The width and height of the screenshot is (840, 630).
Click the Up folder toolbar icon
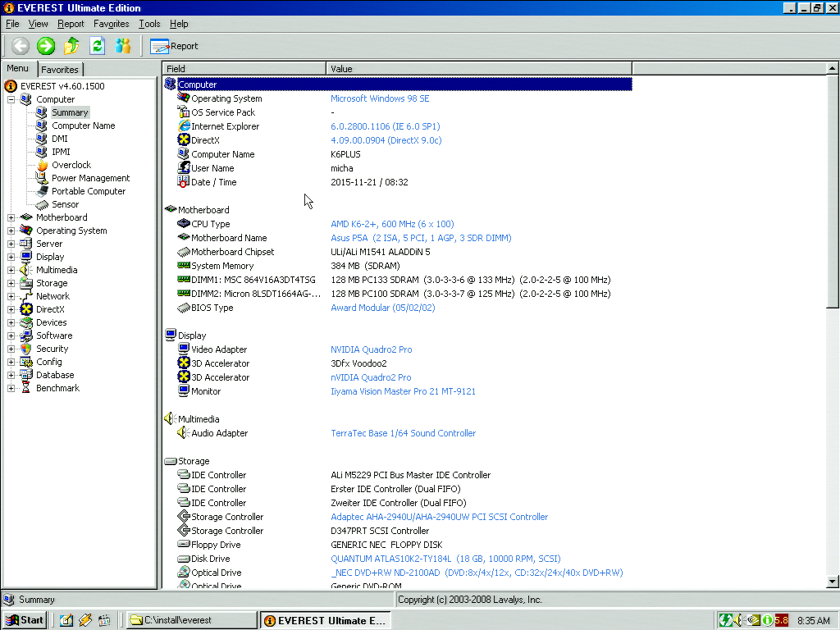pyautogui.click(x=71, y=46)
